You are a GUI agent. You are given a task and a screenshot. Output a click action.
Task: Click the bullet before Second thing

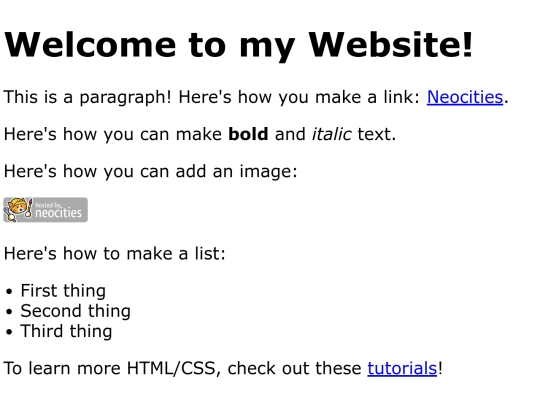(9, 312)
